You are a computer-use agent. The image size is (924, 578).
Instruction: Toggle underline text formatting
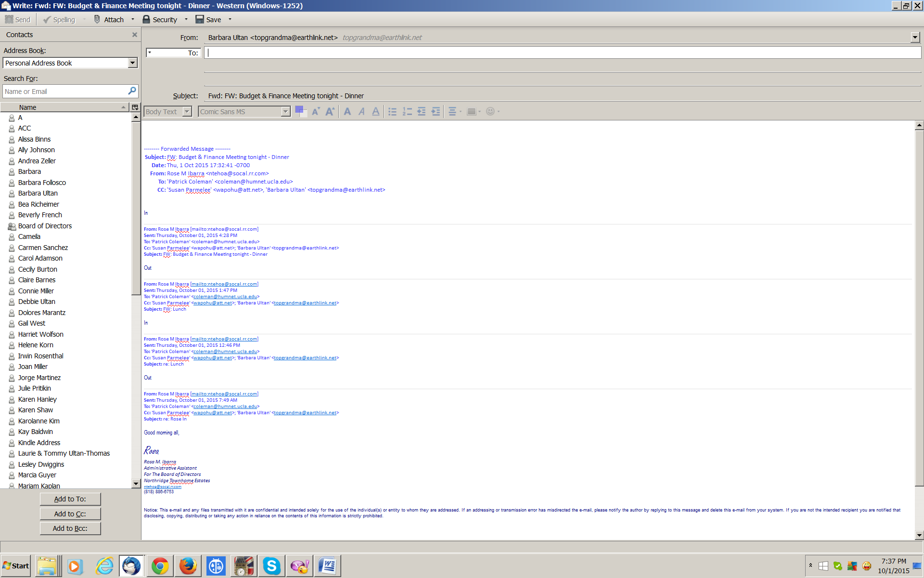pos(376,112)
